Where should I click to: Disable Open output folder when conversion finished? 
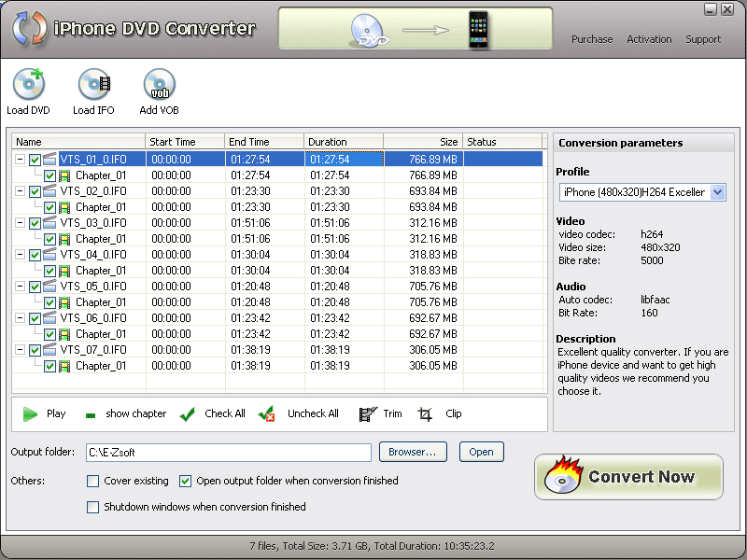click(185, 481)
